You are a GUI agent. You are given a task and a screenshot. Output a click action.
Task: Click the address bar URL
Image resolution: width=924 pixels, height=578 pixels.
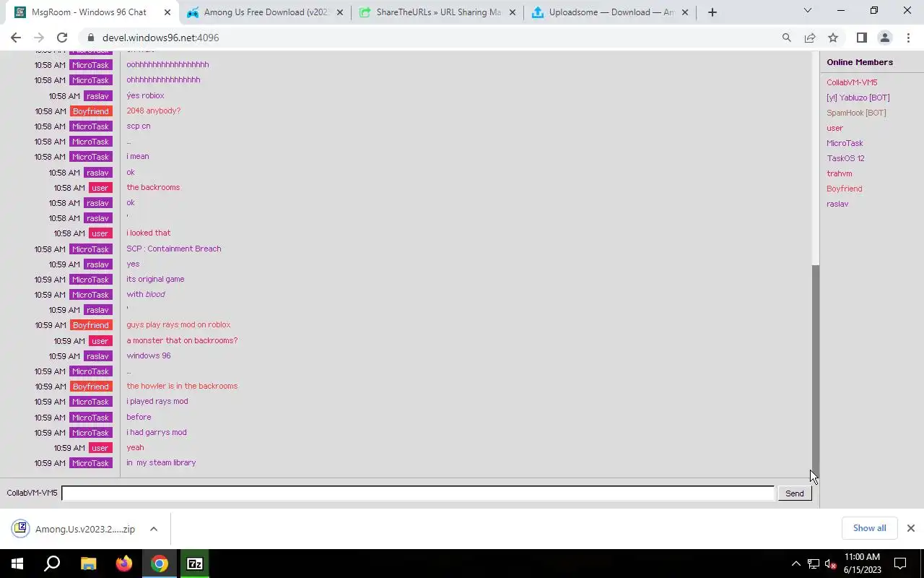(x=160, y=38)
